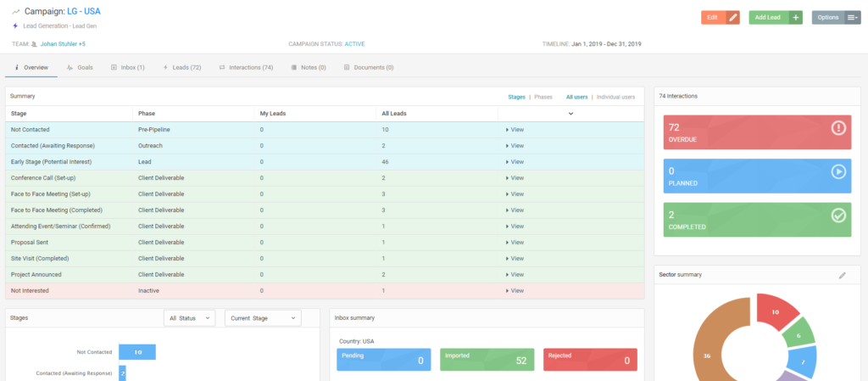Viewport: 868px width, 381px height.
Task: Expand View for Face to Face Meeting (Set-up)
Action: click(515, 193)
